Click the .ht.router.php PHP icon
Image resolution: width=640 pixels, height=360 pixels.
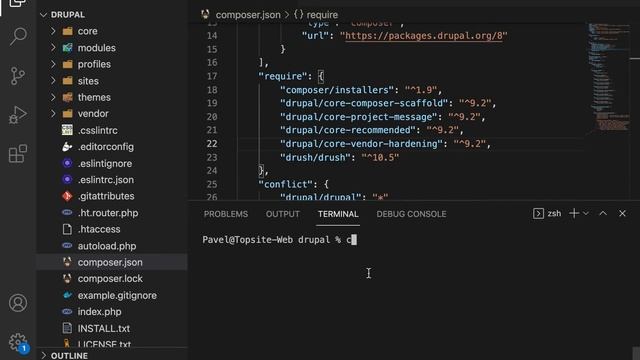click(67, 213)
